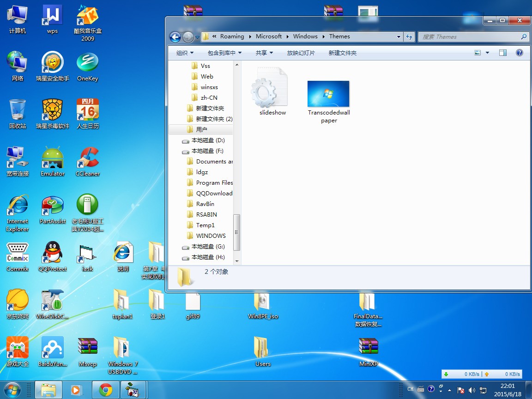Click the Roaming breadcrumb in address bar

(232, 36)
